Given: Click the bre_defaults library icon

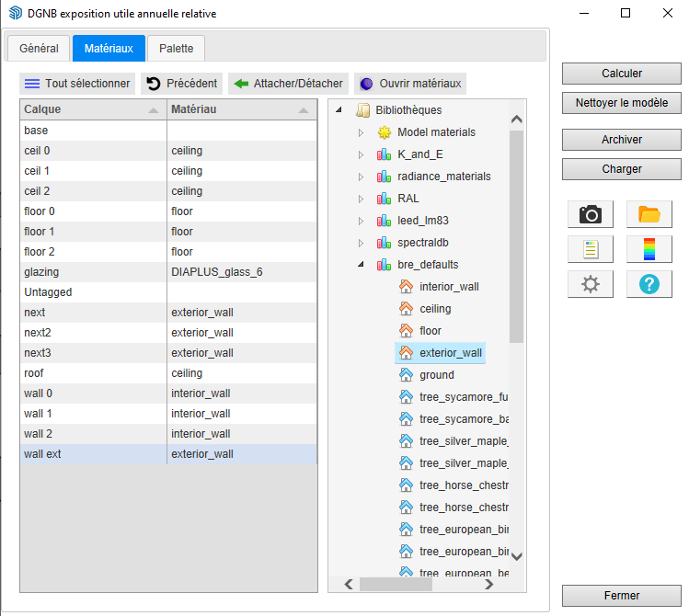Looking at the screenshot, I should point(384,264).
